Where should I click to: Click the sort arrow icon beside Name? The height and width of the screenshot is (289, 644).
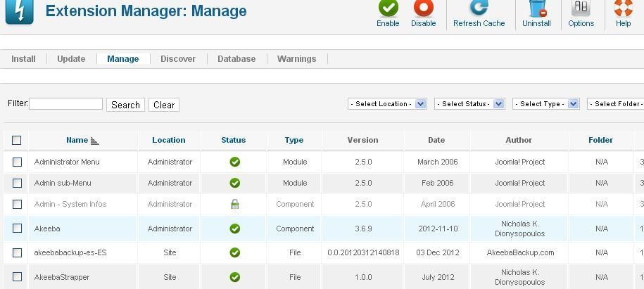point(95,141)
